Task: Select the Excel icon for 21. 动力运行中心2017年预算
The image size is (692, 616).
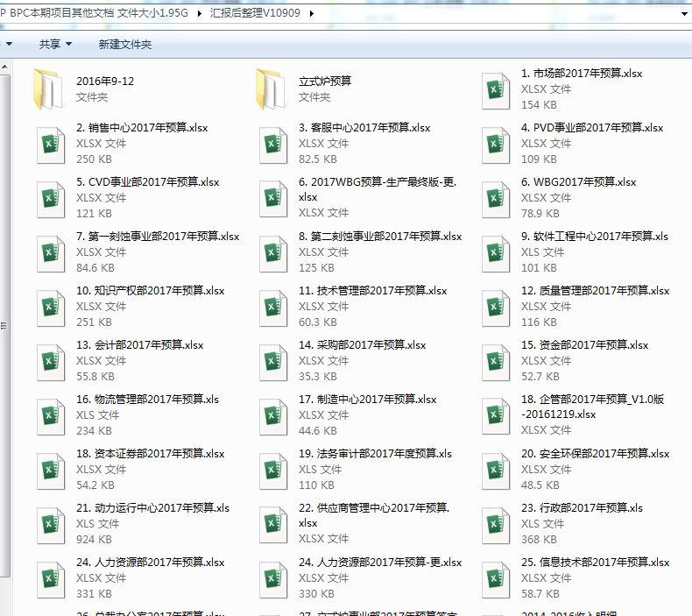Action: pos(51,526)
